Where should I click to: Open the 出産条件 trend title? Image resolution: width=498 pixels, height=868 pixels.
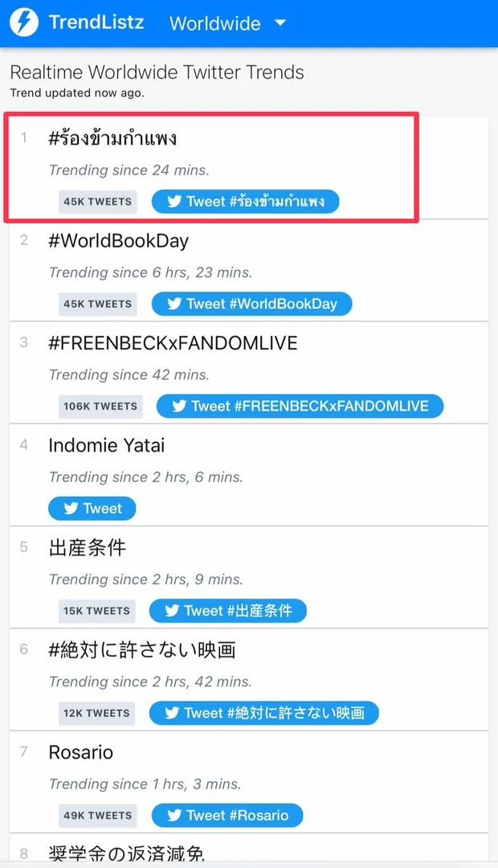88,548
